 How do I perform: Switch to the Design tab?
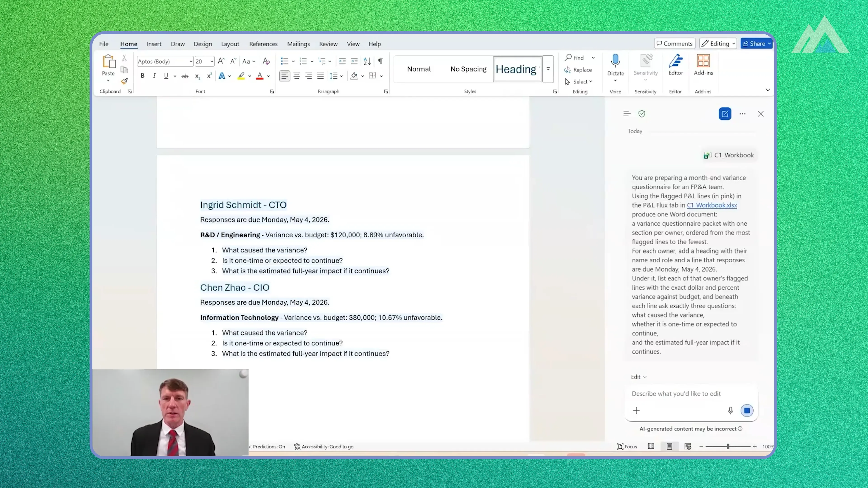[x=203, y=44]
